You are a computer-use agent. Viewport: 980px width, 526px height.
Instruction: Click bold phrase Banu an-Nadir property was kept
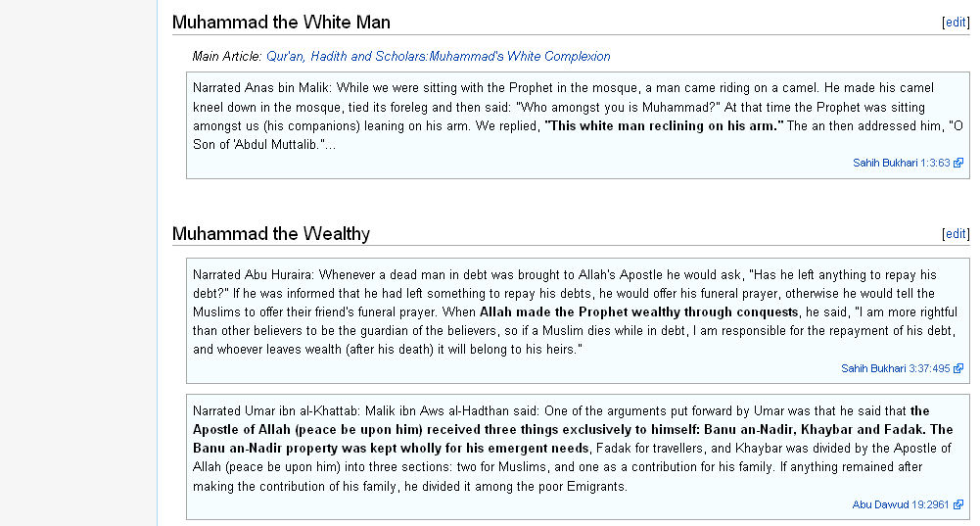(x=391, y=449)
